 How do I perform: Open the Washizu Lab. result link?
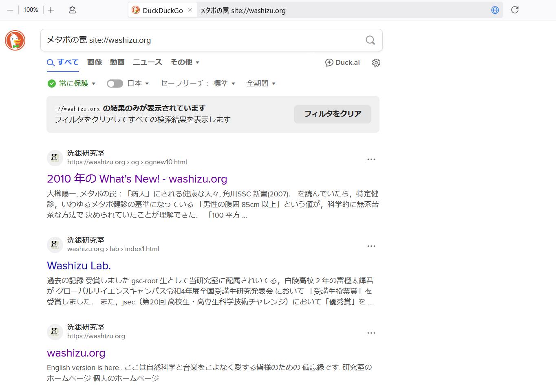pos(79,266)
